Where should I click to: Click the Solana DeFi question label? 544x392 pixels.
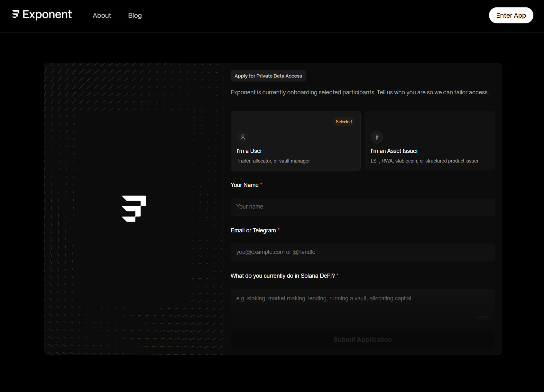point(282,276)
